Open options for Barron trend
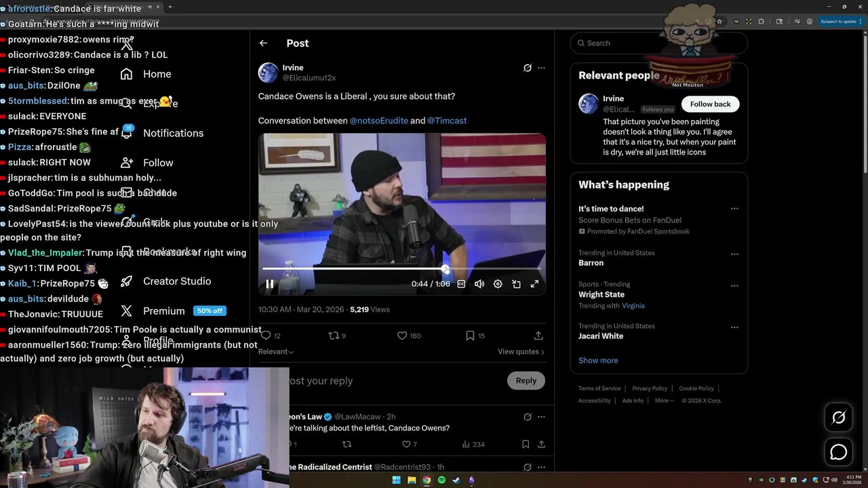Viewport: 868px width, 488px height. click(x=734, y=254)
